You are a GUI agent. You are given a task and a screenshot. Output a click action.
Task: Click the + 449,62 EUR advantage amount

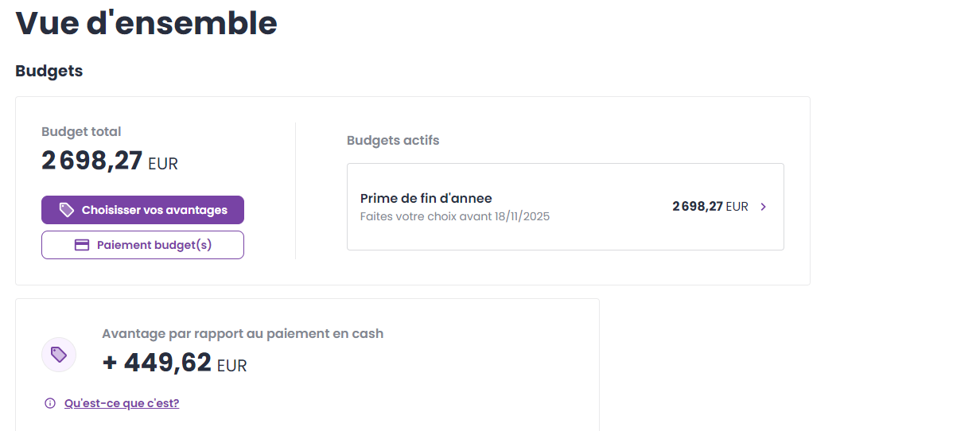coord(175,363)
